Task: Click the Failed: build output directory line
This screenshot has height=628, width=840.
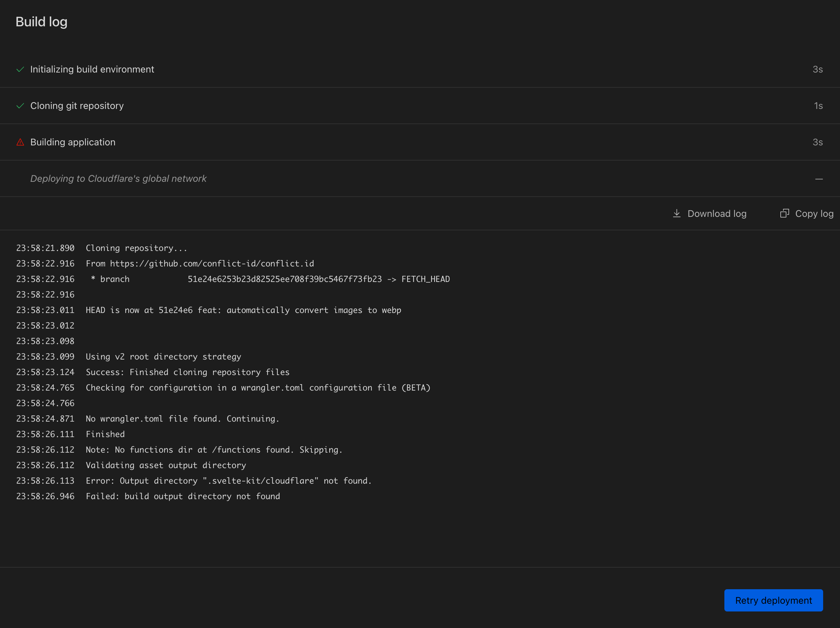Action: coord(183,496)
